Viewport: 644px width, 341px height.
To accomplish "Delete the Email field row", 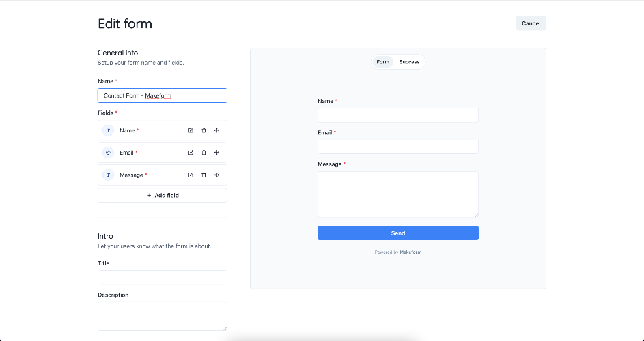I will click(204, 153).
